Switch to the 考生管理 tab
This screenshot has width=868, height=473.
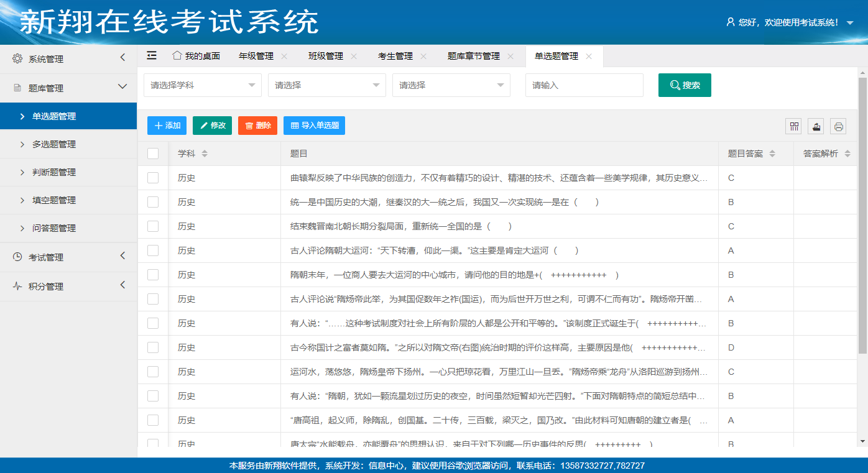(x=395, y=56)
